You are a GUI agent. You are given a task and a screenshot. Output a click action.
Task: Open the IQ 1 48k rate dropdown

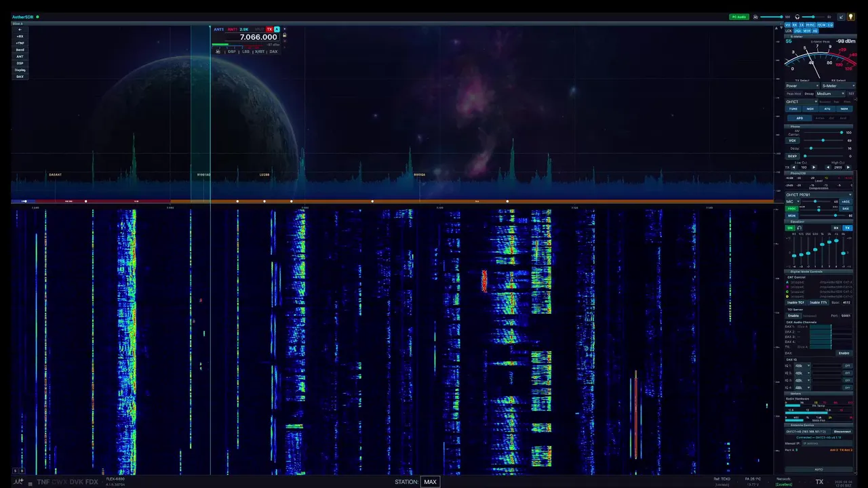[x=802, y=366]
